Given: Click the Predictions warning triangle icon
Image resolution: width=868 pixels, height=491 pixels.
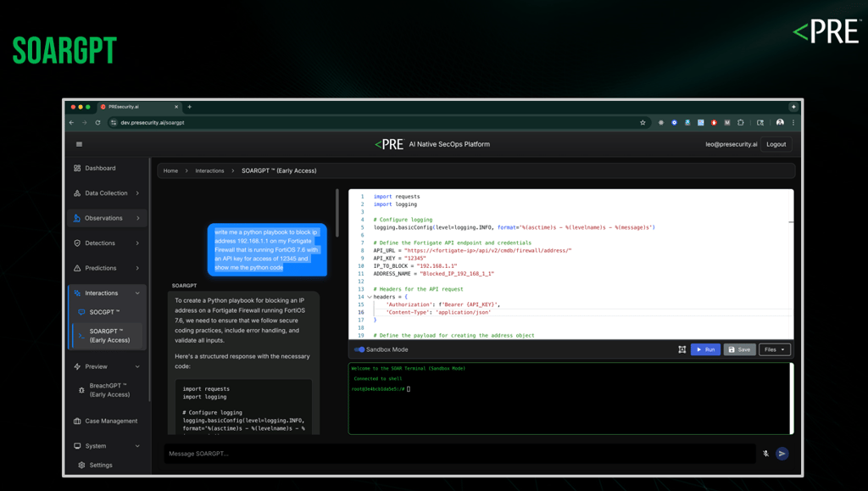Looking at the screenshot, I should pyautogui.click(x=77, y=268).
